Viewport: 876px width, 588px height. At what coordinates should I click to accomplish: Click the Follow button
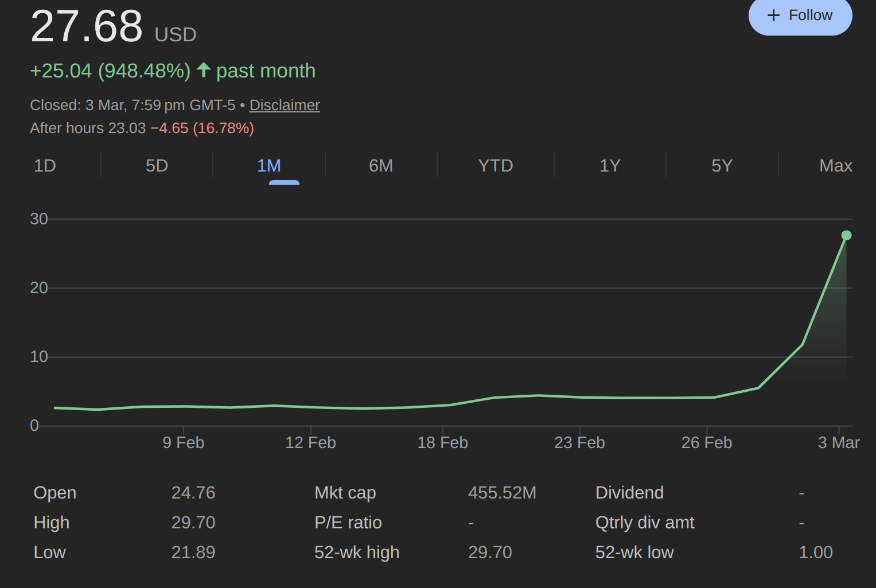800,15
